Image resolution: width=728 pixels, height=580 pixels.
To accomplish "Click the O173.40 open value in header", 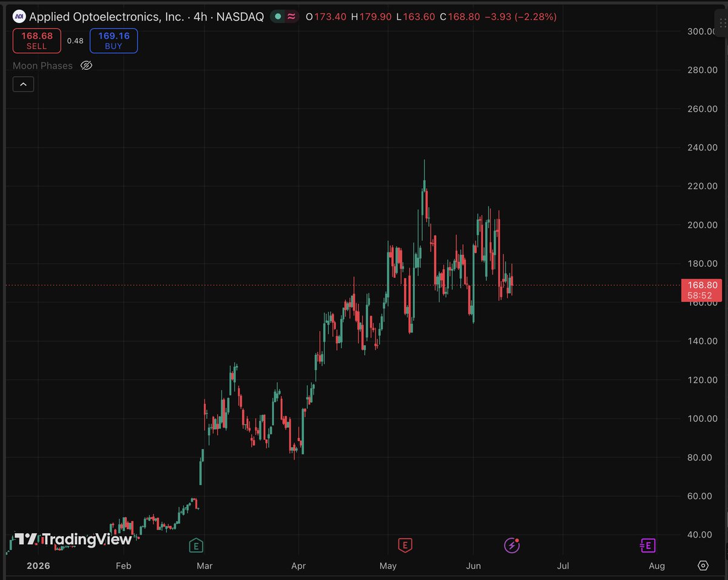I will 326,17.
